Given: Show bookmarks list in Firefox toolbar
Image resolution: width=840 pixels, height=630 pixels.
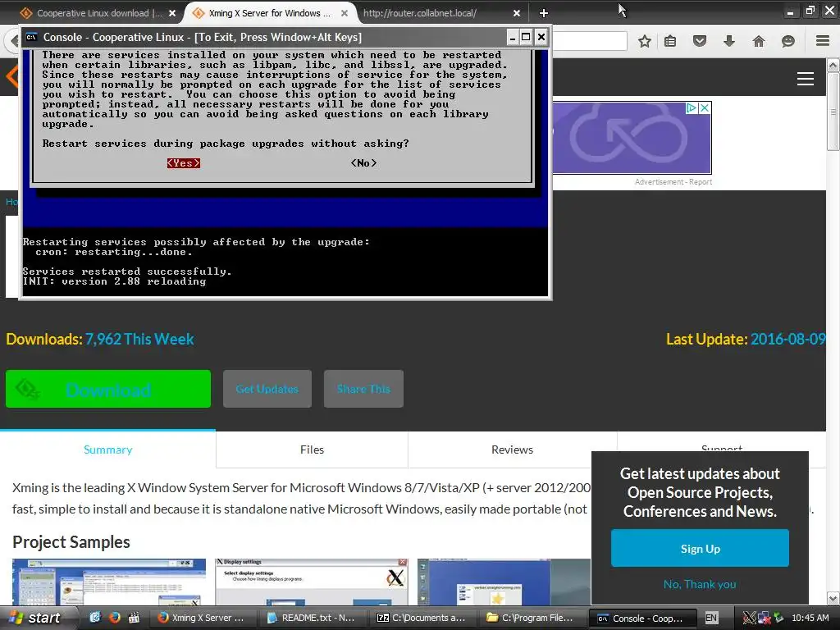Looking at the screenshot, I should 670,41.
